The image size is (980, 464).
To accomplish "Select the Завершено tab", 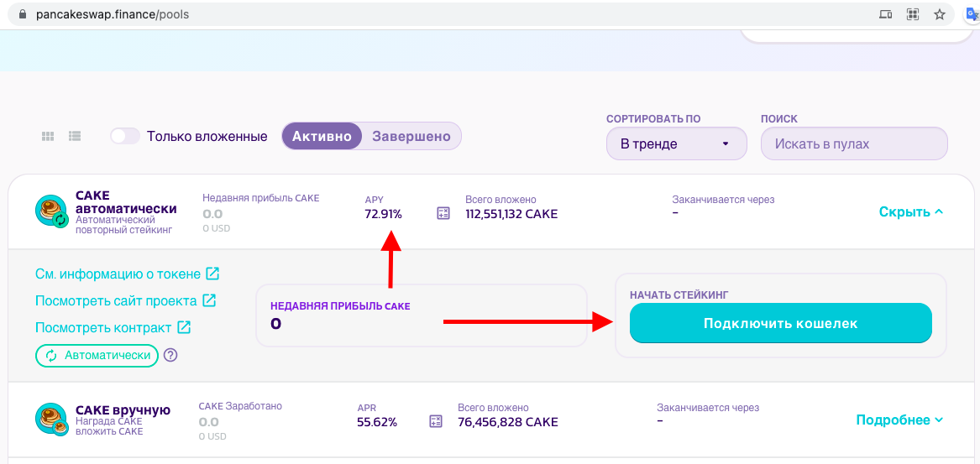I will pos(411,136).
